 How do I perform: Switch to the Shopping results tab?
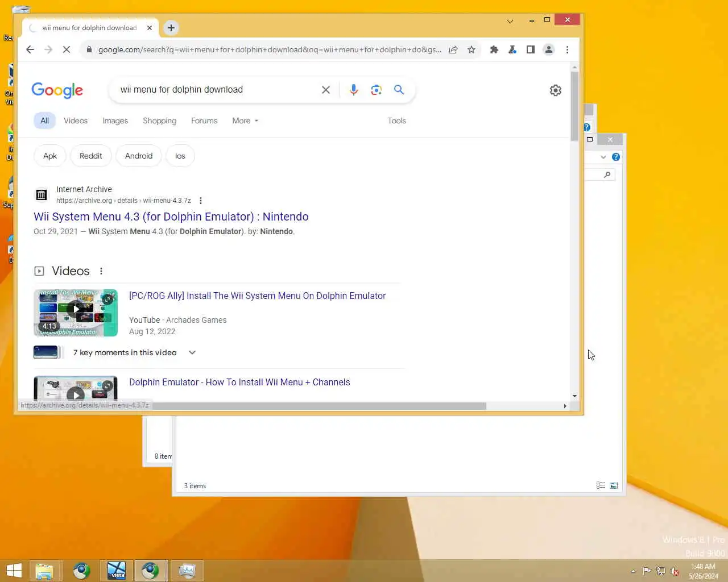159,120
